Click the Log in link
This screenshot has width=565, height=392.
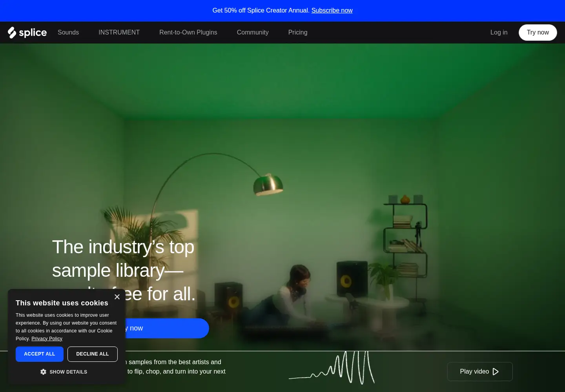(499, 33)
